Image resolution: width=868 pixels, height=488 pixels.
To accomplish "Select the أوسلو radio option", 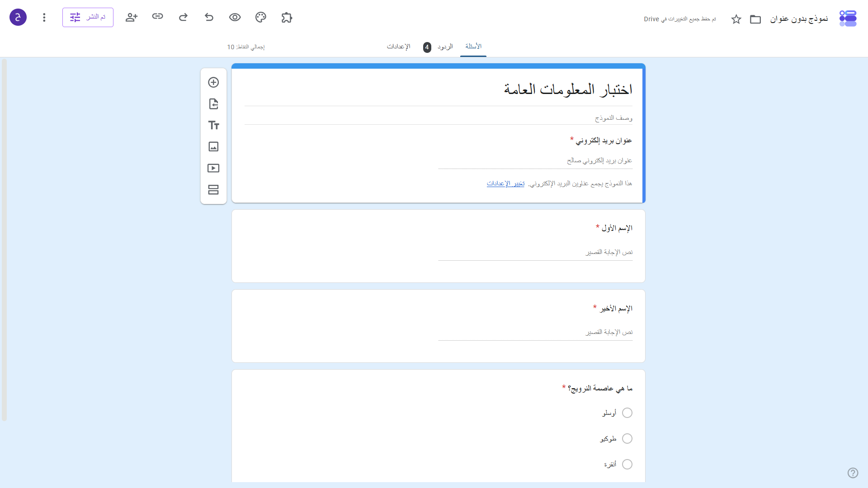I will (627, 413).
